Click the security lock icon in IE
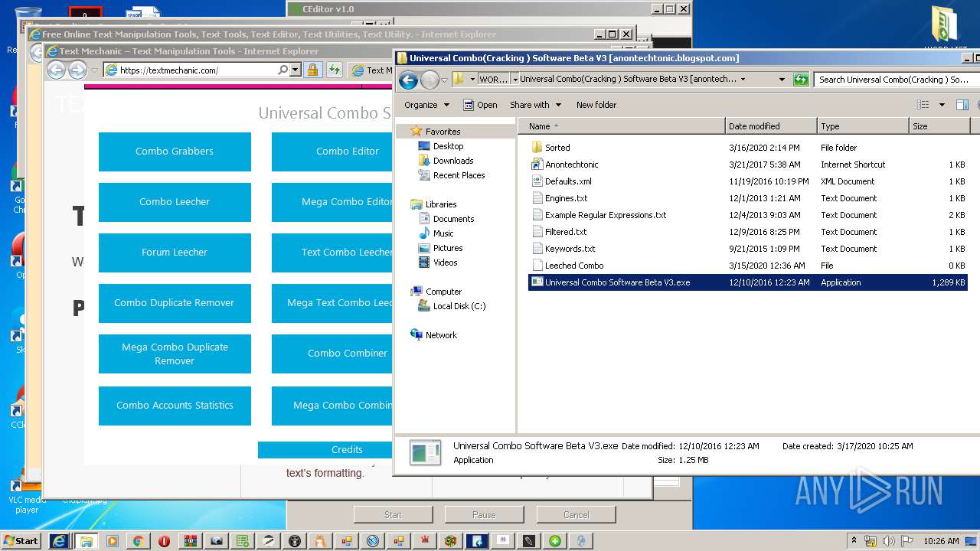 pyautogui.click(x=312, y=70)
